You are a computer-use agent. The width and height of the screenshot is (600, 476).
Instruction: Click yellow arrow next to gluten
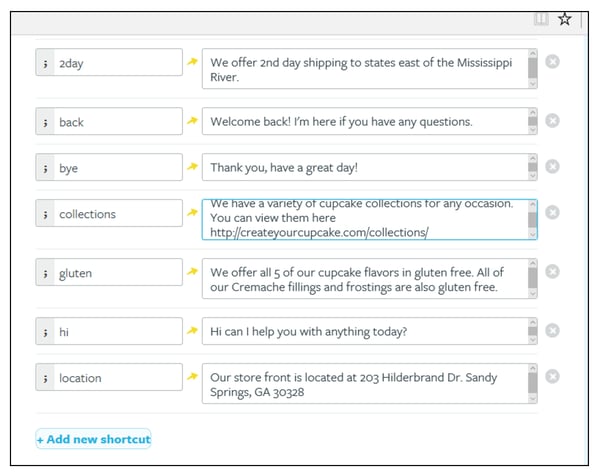pos(192,272)
